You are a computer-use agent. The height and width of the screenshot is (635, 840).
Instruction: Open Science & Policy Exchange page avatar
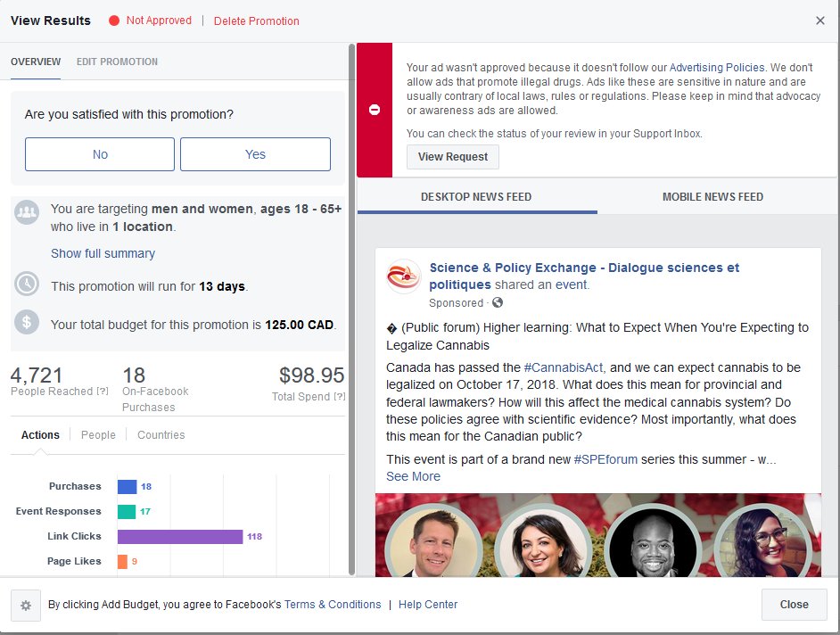coord(404,276)
